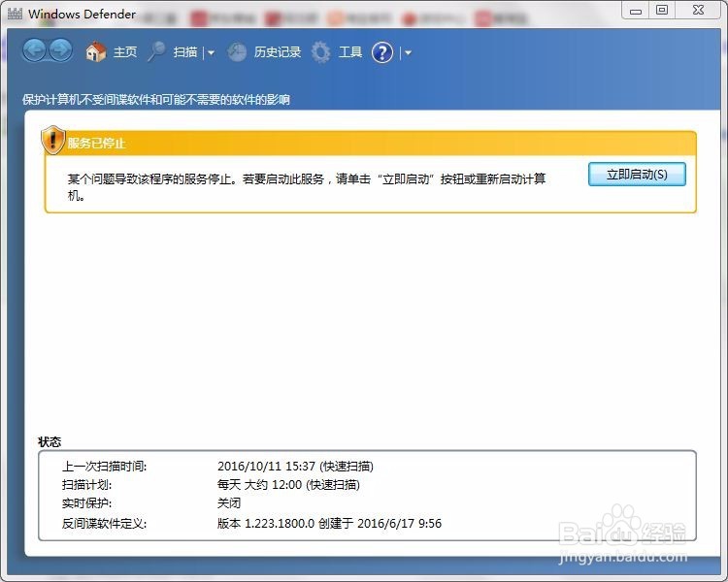Click the 服务已停止 banner title
728x582 pixels.
pyautogui.click(x=96, y=143)
